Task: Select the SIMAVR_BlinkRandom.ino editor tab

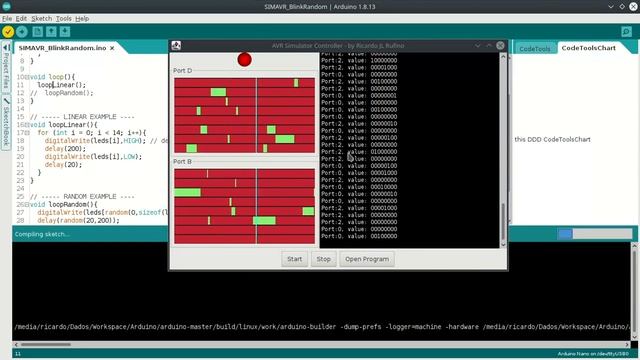Action: point(62,48)
